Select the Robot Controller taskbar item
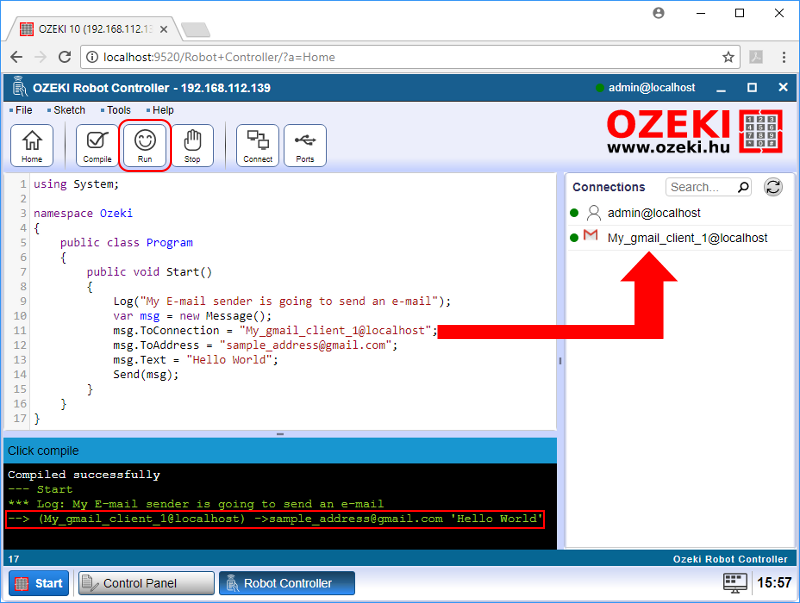Image resolution: width=800 pixels, height=603 pixels. (287, 583)
